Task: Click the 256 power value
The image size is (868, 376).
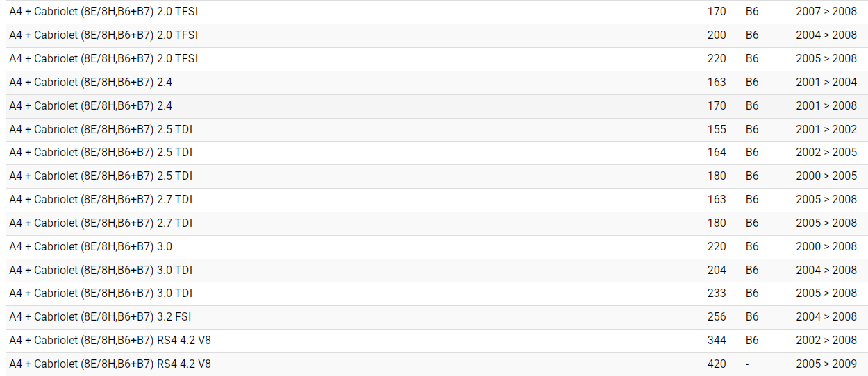Action: pos(717,317)
